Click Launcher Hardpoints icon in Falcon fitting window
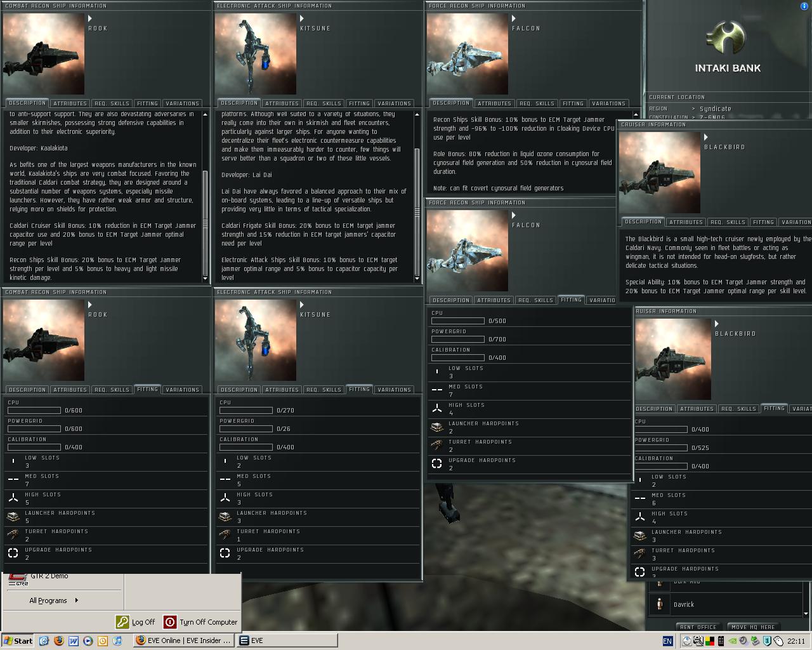 pyautogui.click(x=437, y=427)
